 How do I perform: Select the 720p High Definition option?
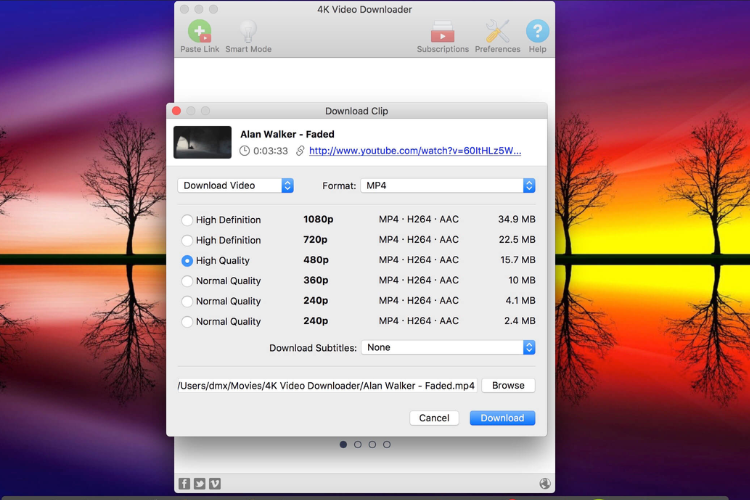point(187,240)
